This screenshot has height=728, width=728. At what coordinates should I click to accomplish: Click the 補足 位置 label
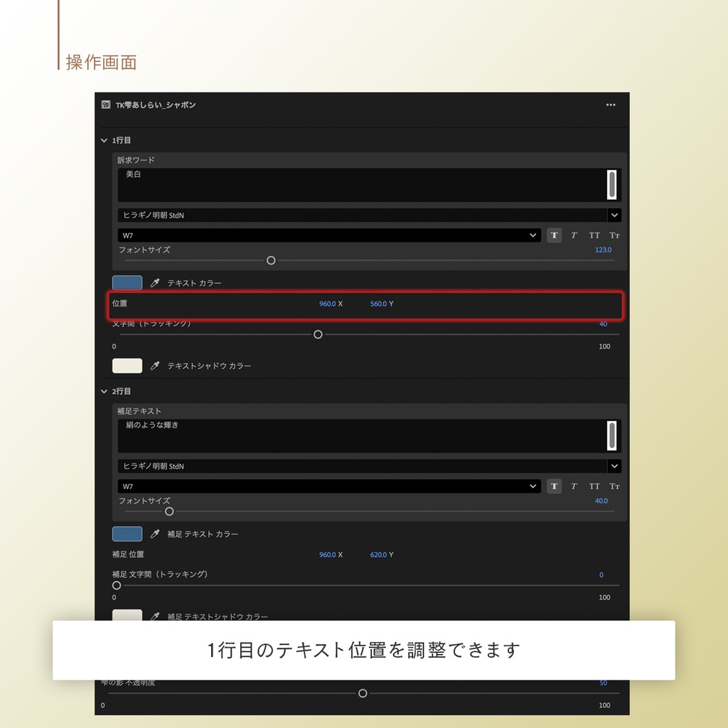(x=128, y=555)
